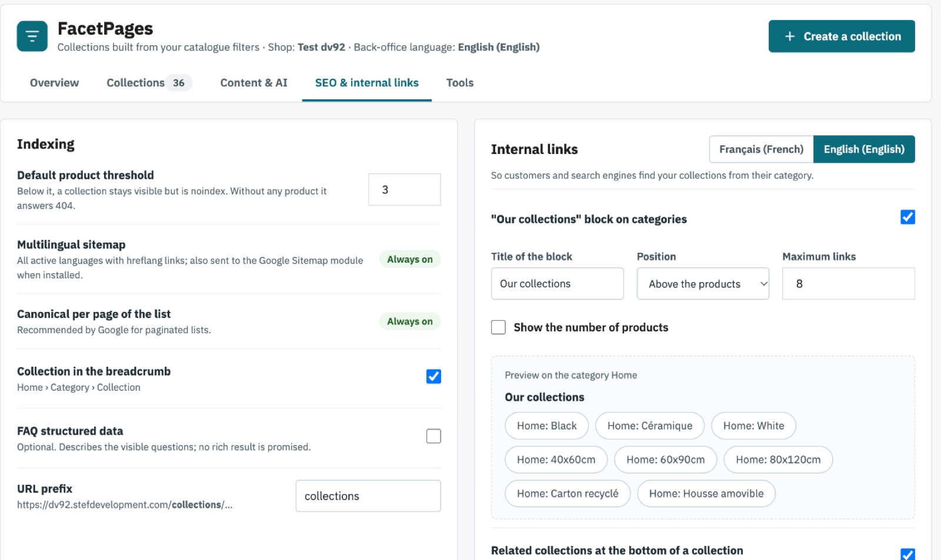941x560 pixels.
Task: Click the Home: 80x120cm collection pill
Action: point(778,460)
